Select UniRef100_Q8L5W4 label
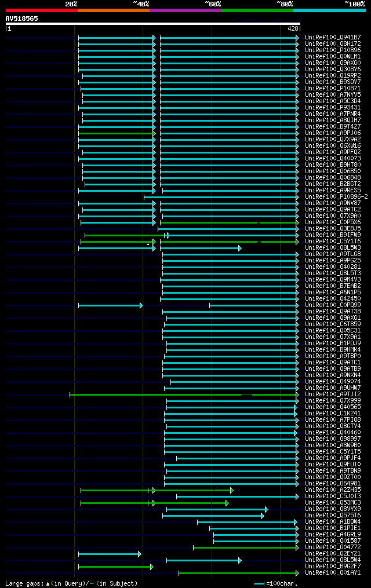Screen dimensions: 371x588 coord(333,560)
